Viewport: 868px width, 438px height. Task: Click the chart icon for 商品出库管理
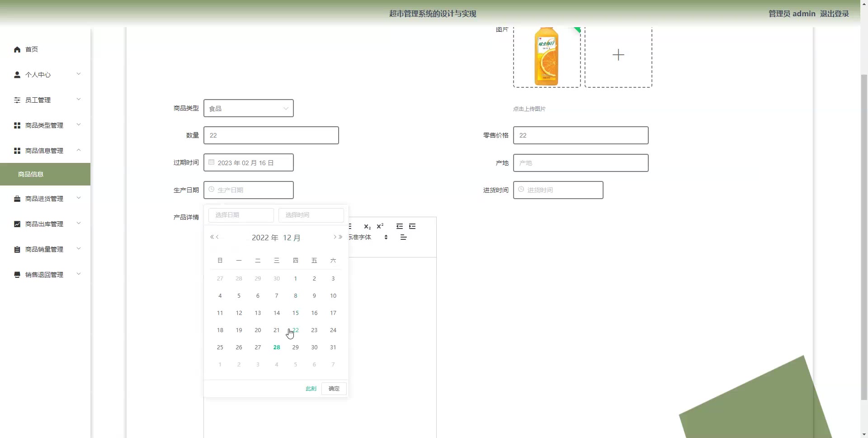17,224
